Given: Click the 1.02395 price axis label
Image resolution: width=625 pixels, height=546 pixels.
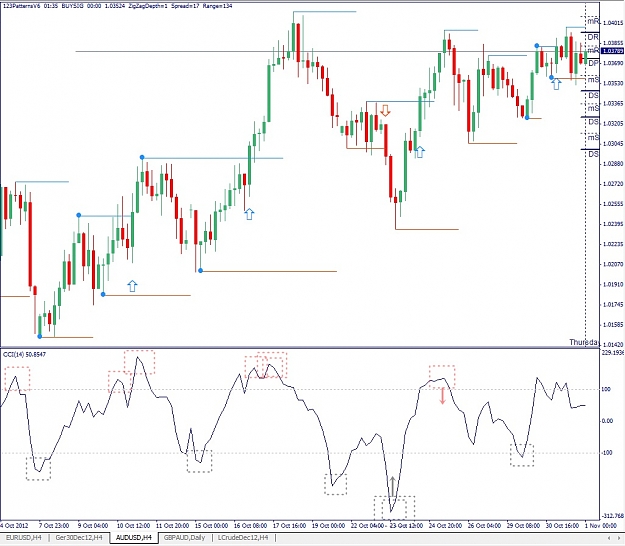Looking at the screenshot, I should 613,224.
